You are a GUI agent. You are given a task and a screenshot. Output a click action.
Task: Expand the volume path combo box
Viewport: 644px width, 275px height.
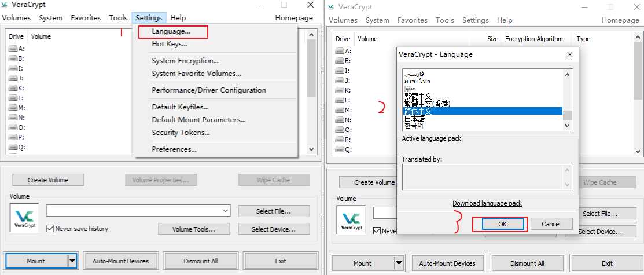click(225, 211)
